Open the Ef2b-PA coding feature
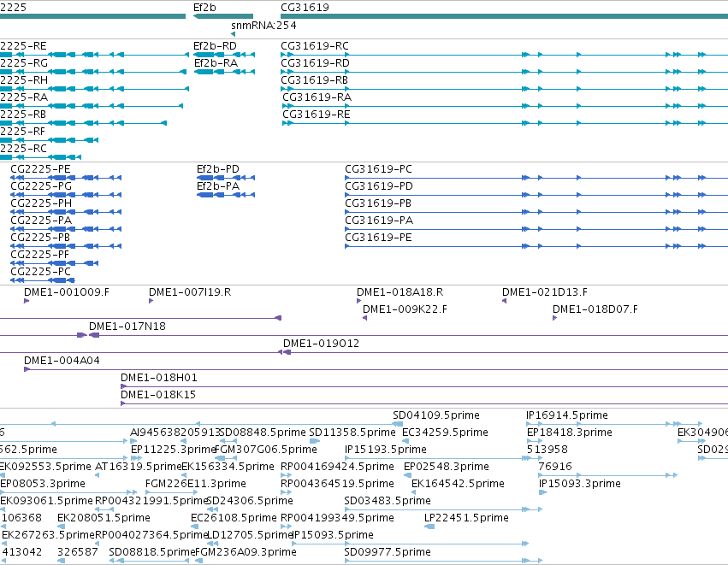 tap(218, 186)
